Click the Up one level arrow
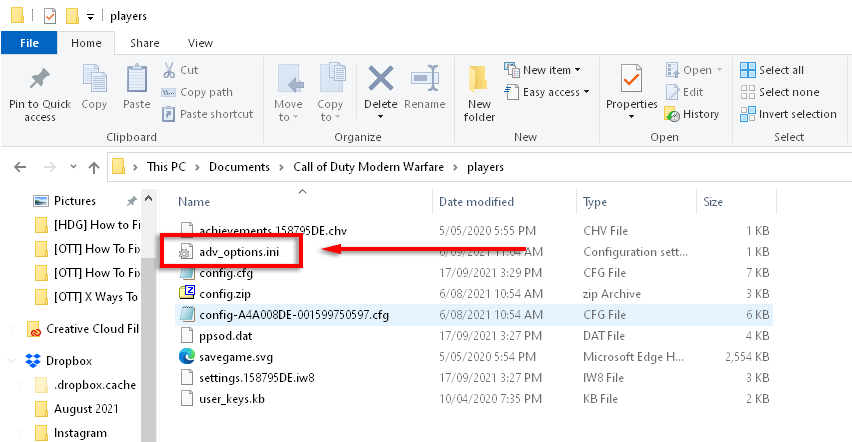 click(x=93, y=166)
